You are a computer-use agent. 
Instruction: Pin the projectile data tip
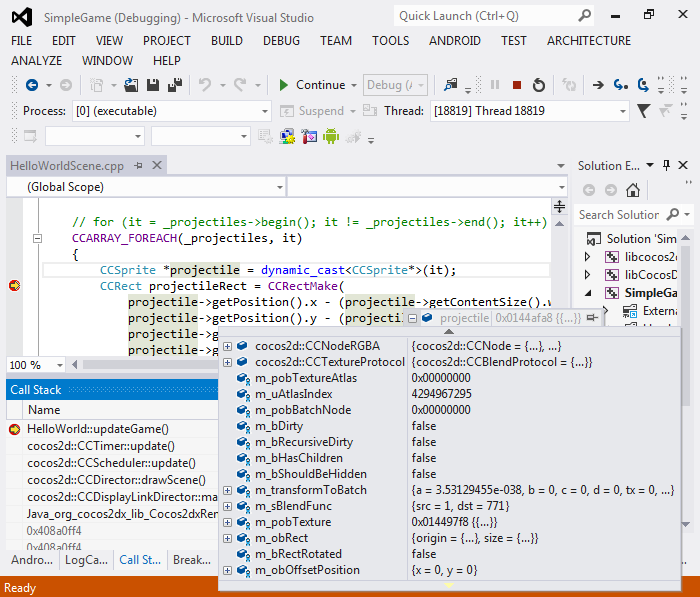tap(592, 318)
